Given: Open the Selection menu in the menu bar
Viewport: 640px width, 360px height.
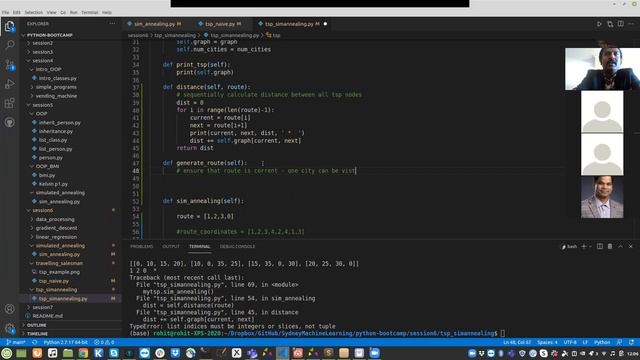Looking at the screenshot, I should pos(33,12).
